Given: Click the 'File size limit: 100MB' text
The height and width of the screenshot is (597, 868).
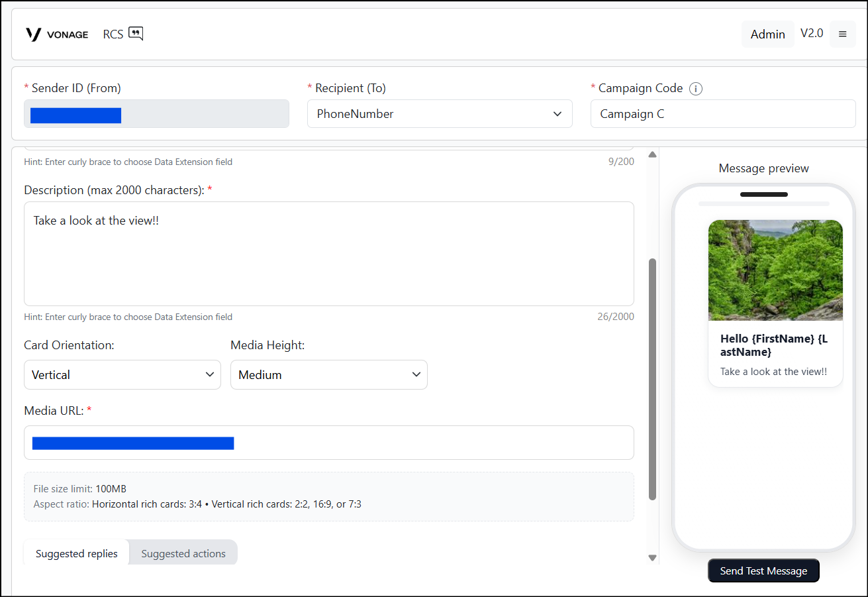Looking at the screenshot, I should coord(80,489).
